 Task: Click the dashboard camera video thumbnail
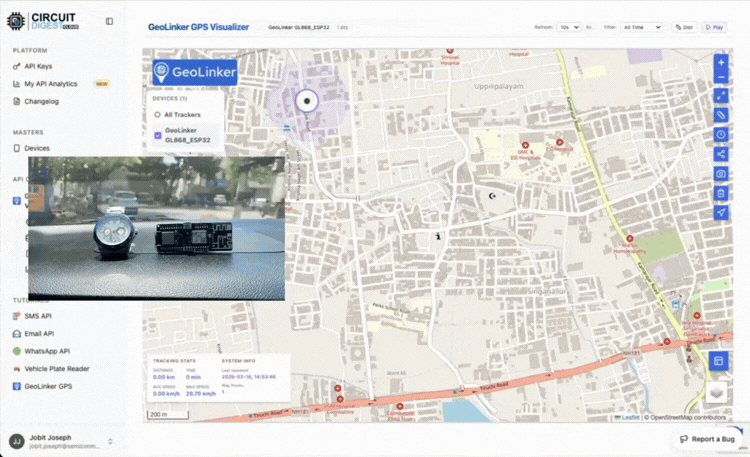(156, 228)
